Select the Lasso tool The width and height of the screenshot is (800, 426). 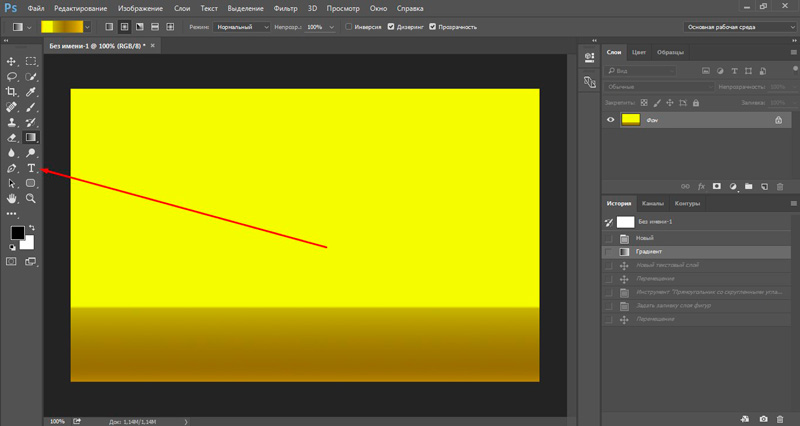coord(11,77)
